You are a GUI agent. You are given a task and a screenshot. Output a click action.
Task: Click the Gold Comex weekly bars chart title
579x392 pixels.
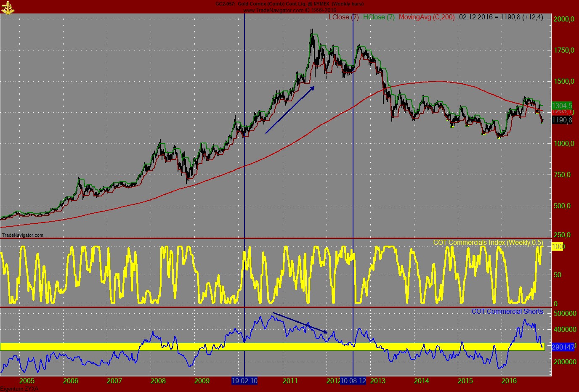click(289, 4)
